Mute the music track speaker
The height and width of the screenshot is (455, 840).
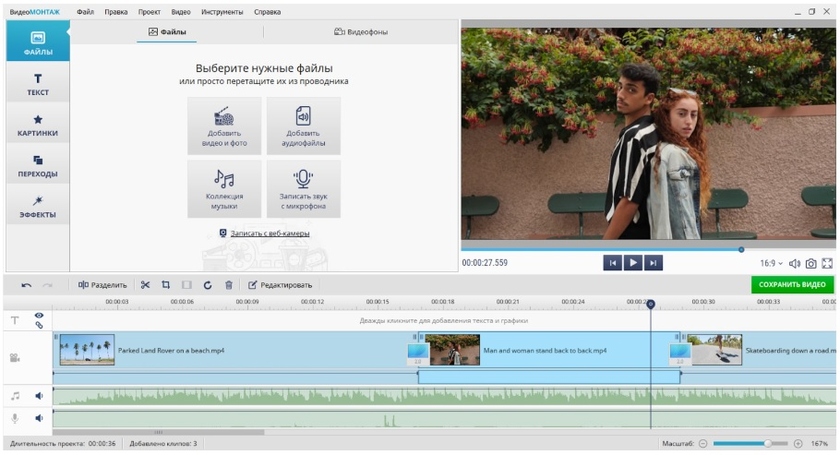coord(39,396)
